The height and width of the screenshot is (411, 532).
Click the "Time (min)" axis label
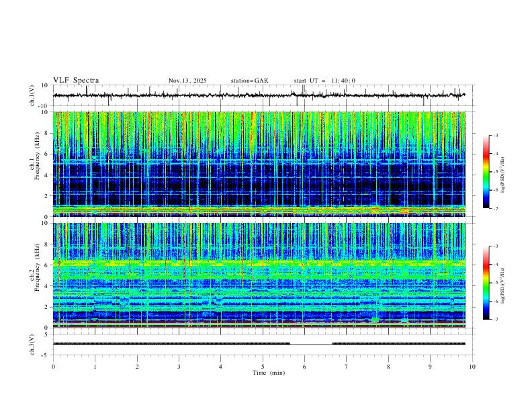[269, 373]
